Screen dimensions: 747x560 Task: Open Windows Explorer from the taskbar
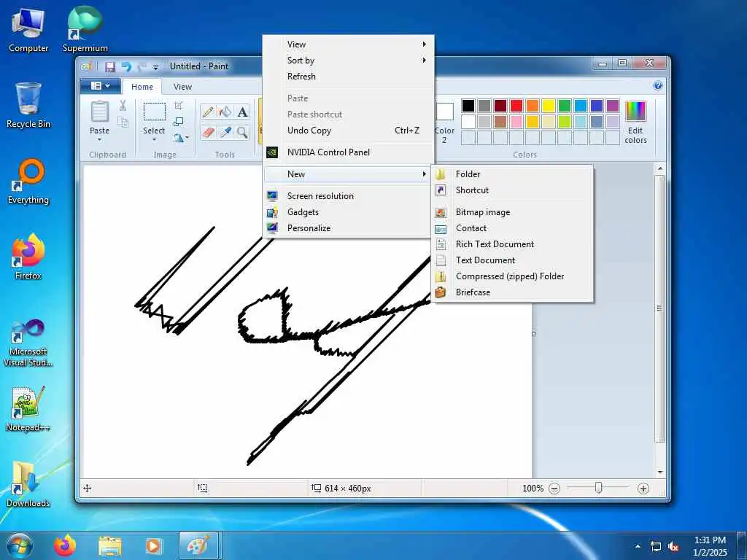coord(110,545)
